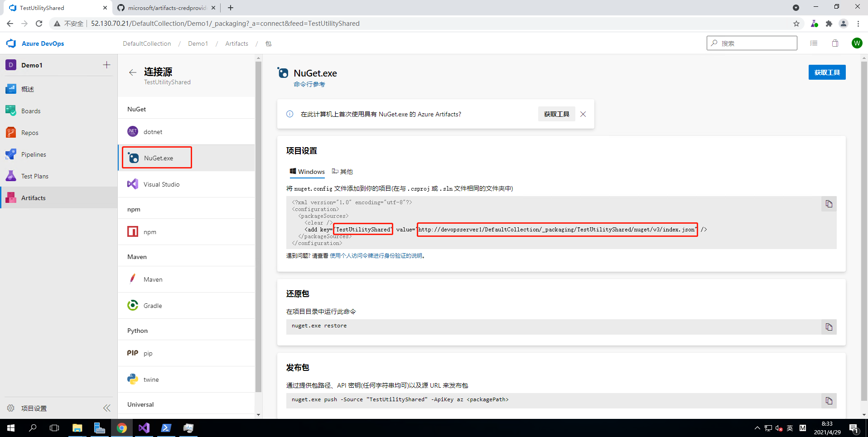
Task: Bookmark this page with the star
Action: point(796,24)
